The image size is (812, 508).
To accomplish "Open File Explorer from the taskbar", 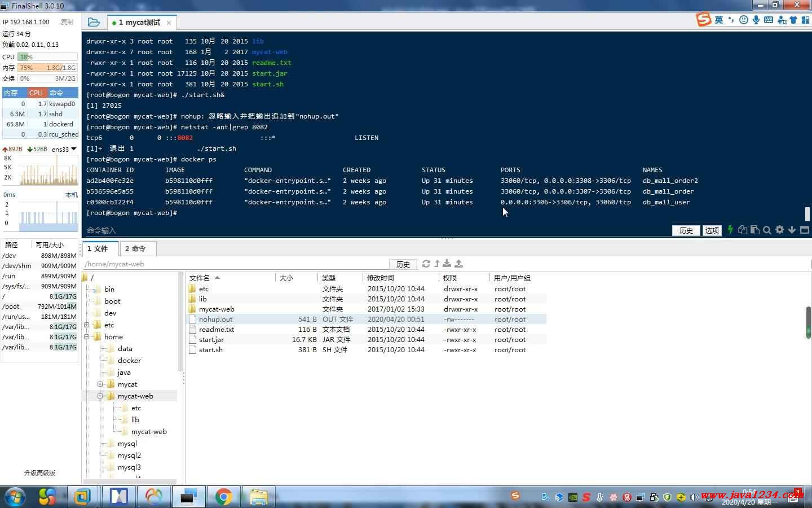I will pyautogui.click(x=259, y=497).
